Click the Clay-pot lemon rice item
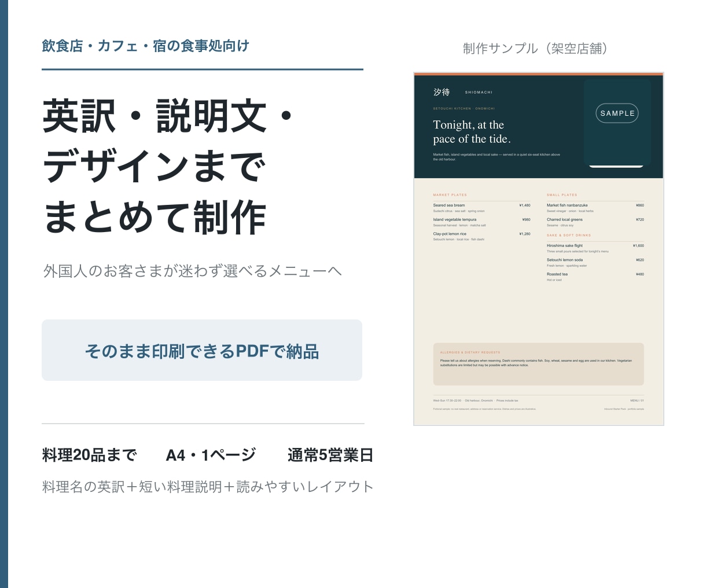 (x=450, y=234)
